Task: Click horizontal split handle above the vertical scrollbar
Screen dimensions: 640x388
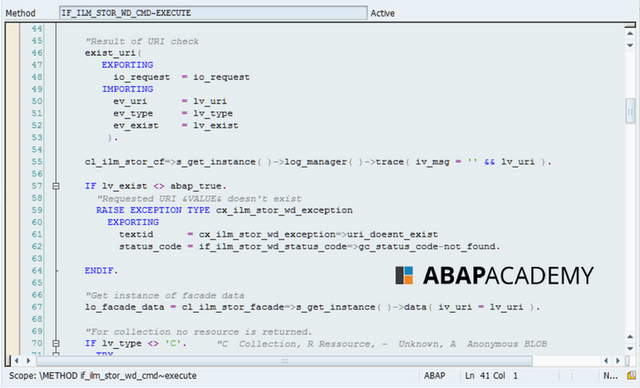Action: click(630, 25)
